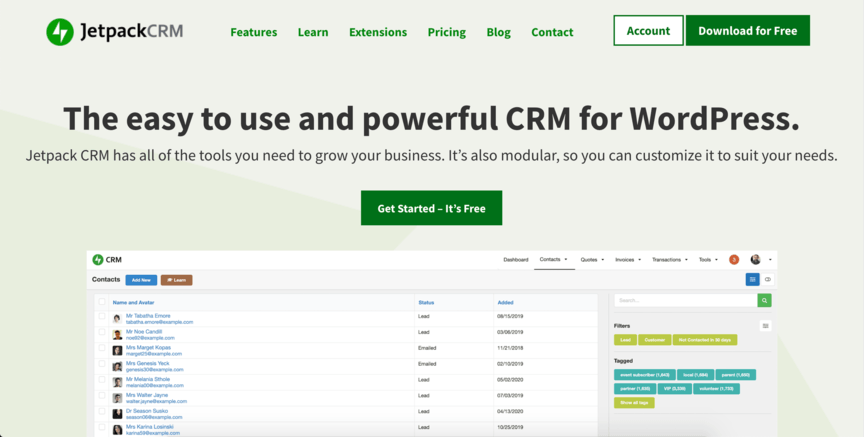Viewport: 864px width, 437px height.
Task: Click Karina Losinski's avatar
Action: point(117,429)
